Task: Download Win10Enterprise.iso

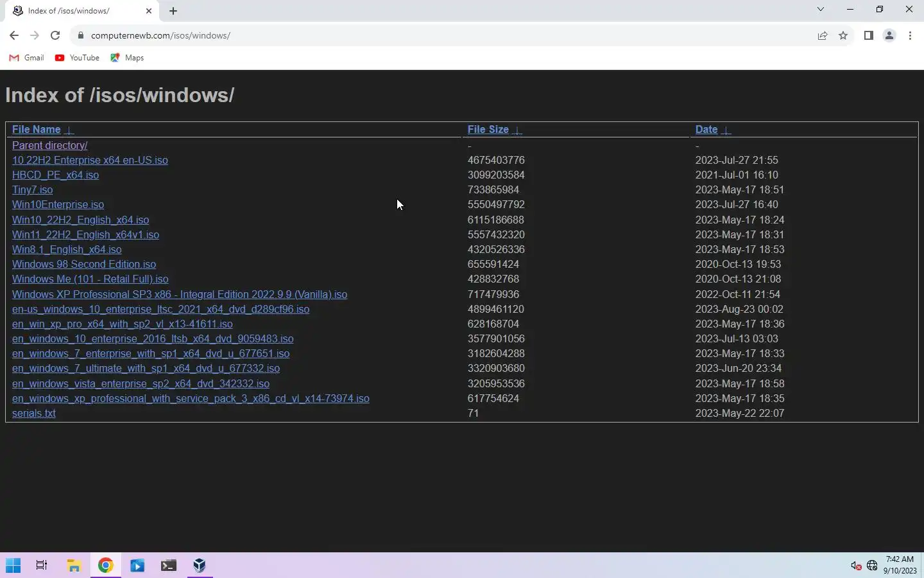Action: pos(58,205)
